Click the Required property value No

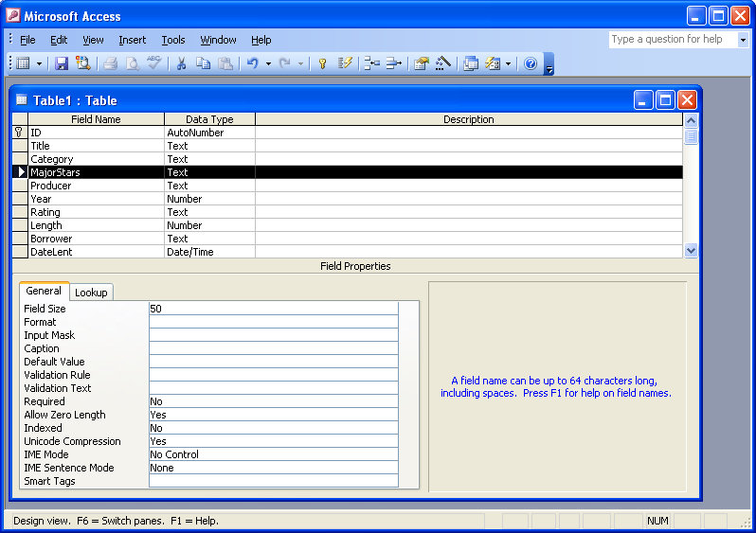[x=274, y=401]
